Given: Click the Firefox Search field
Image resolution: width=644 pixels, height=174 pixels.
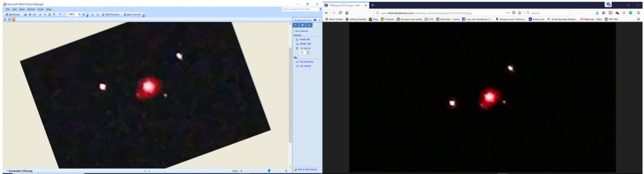Looking at the screenshot, I should tap(548, 13).
